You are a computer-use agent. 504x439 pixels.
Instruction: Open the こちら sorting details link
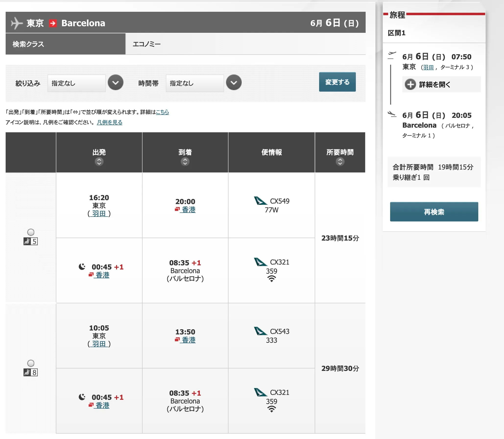coord(162,112)
